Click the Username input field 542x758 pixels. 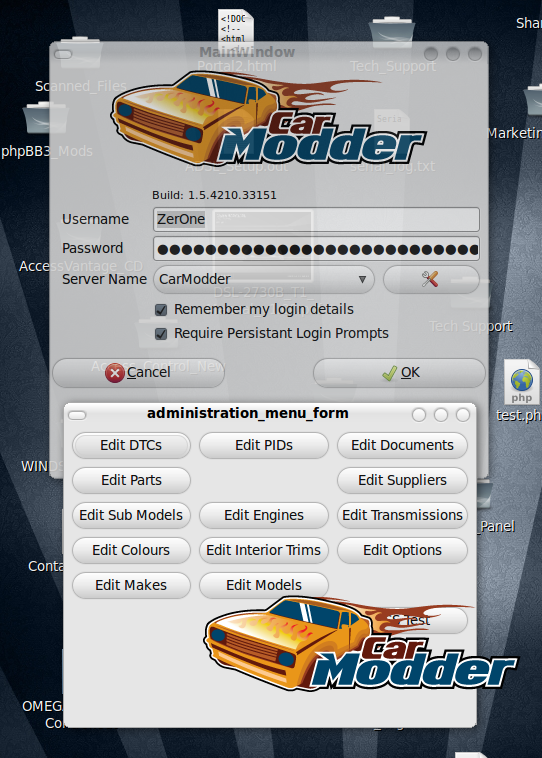coord(316,219)
